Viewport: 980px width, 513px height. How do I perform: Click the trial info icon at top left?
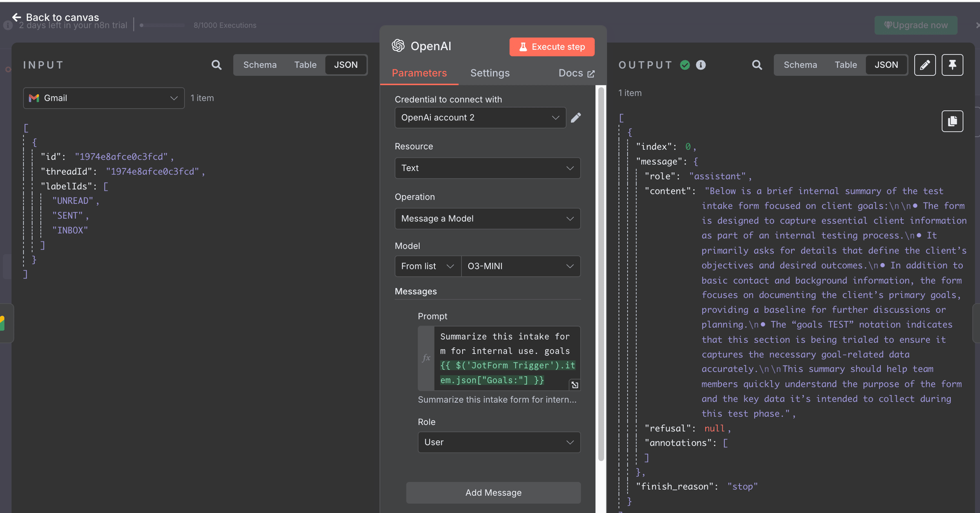[x=7, y=25]
